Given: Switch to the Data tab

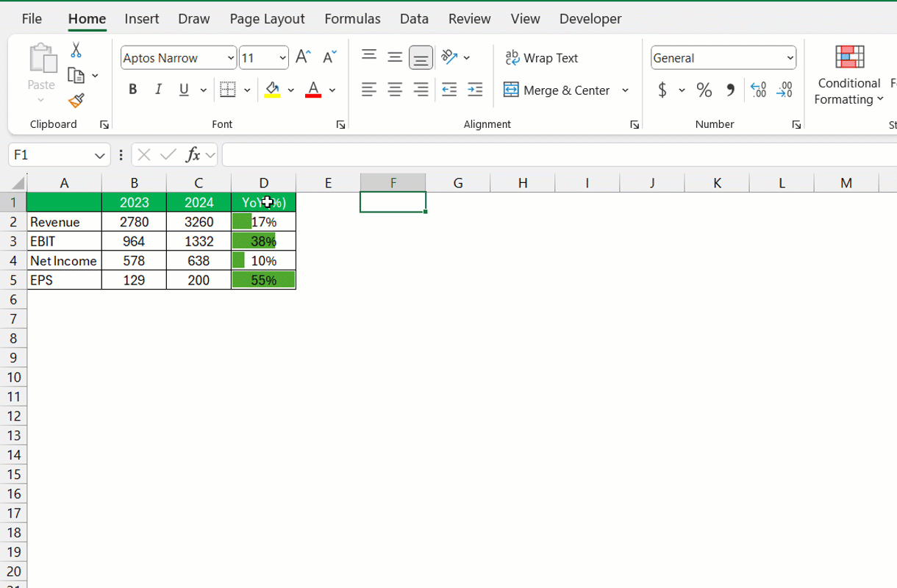Looking at the screenshot, I should (x=414, y=19).
